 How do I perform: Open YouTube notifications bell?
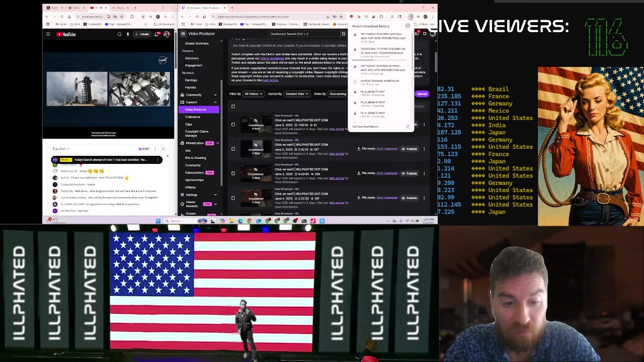157,34
